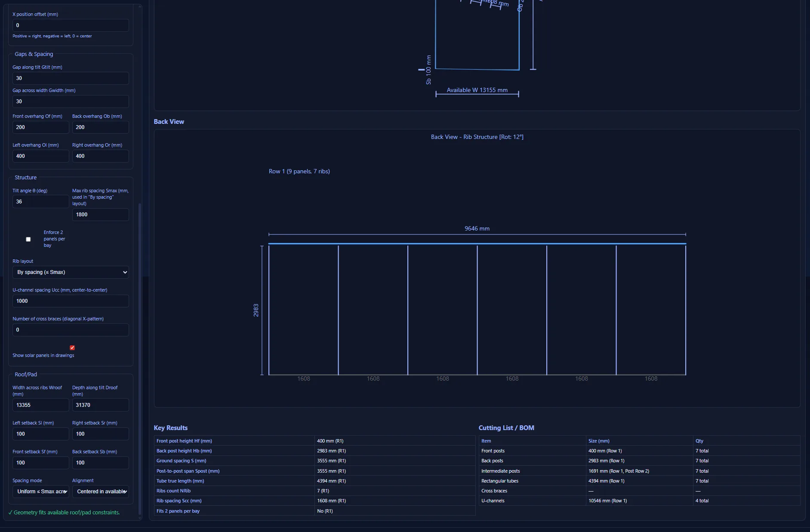Click the Cutting List / BOM heading
The image size is (810, 532).
tap(506, 428)
